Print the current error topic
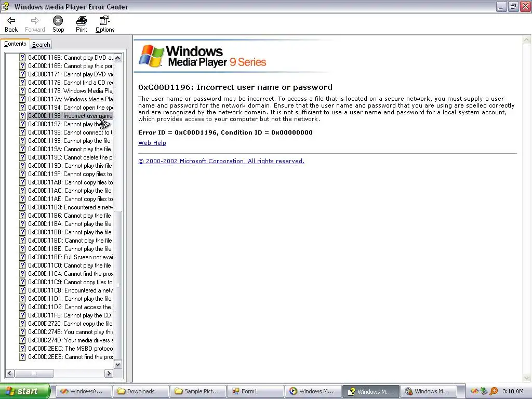 tap(81, 24)
